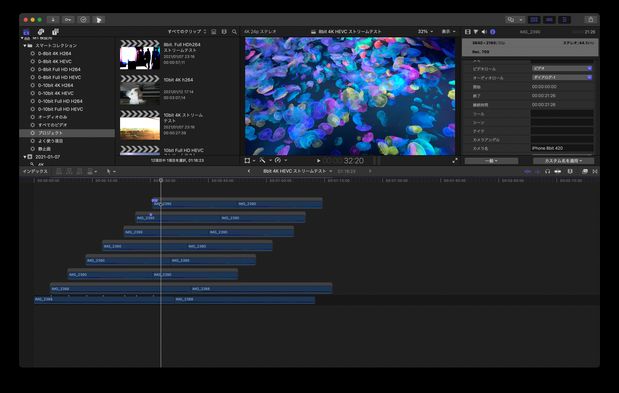The width and height of the screenshot is (619, 393).
Task: Open the browser search magnifier
Action: pyautogui.click(x=234, y=32)
